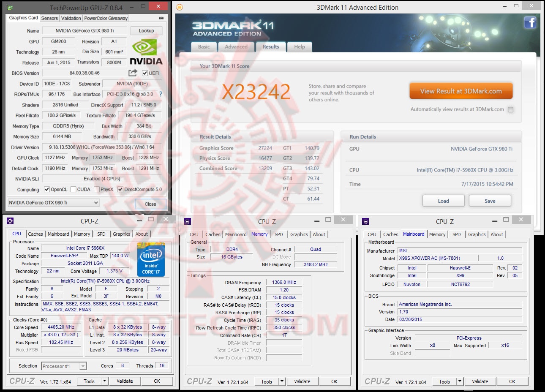545x392 pixels.
Task: Toggle the UEFI checkbox in GPU-Z
Action: point(145,73)
